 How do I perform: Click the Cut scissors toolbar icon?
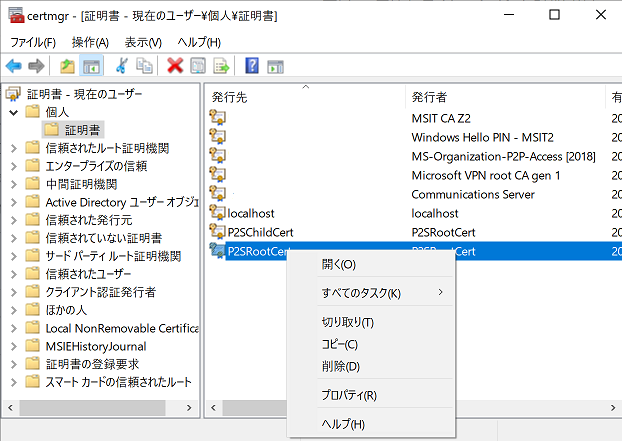(122, 66)
